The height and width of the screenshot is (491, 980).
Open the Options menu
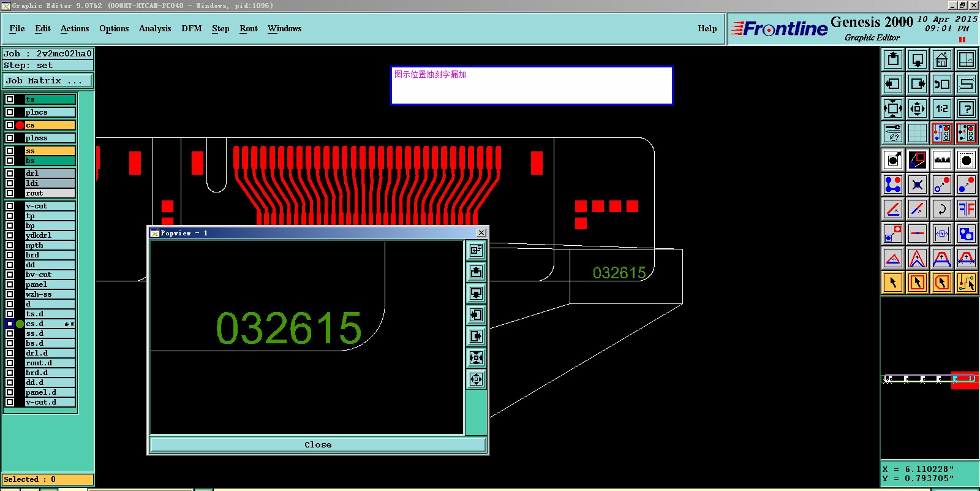(x=114, y=28)
